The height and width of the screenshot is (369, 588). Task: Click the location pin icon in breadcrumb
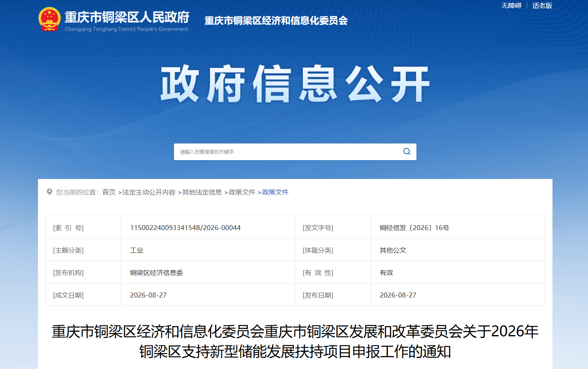(49, 192)
